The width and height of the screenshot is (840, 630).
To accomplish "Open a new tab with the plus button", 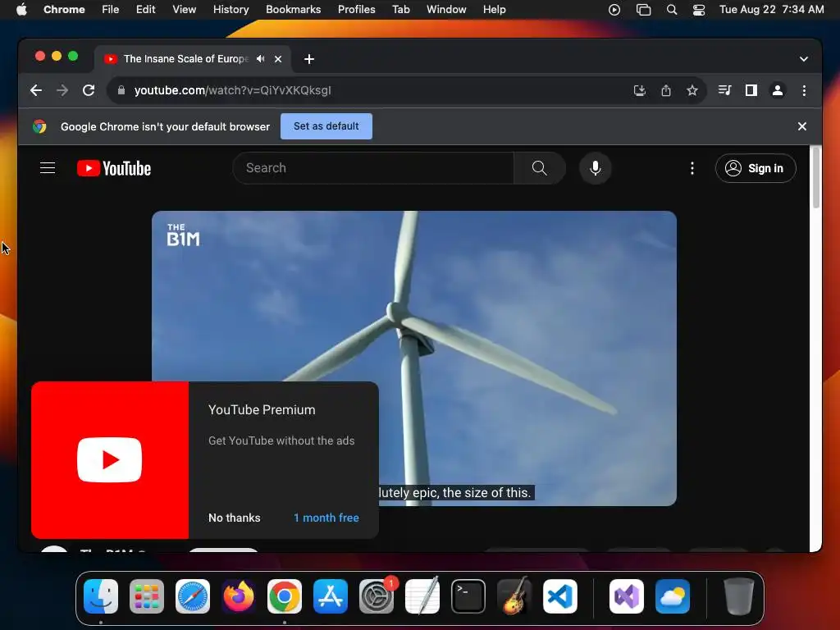I will click(x=309, y=59).
